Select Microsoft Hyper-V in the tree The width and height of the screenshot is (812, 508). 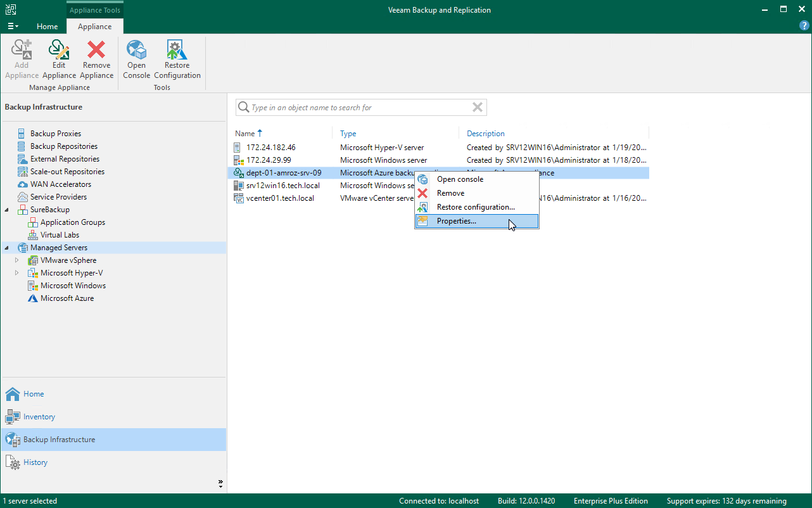[72, 273]
